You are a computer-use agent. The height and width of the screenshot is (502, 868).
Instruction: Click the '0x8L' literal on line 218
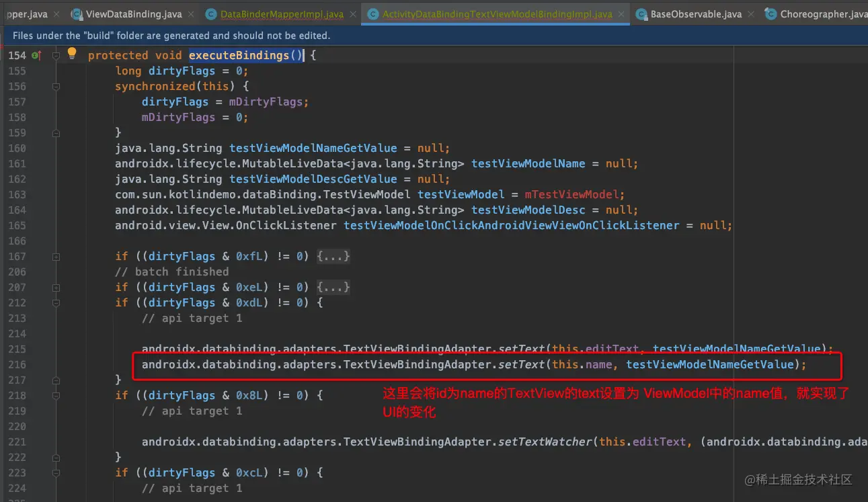point(249,395)
